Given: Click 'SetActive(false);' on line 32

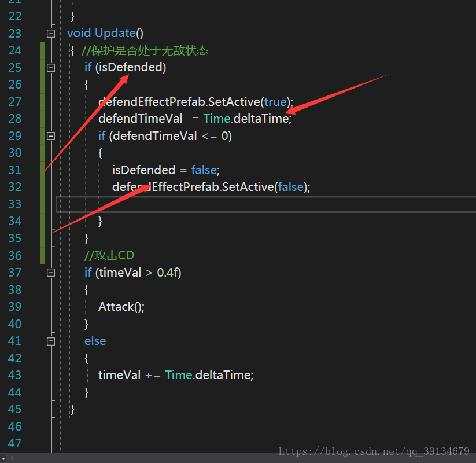Looking at the screenshot, I should (266, 187).
